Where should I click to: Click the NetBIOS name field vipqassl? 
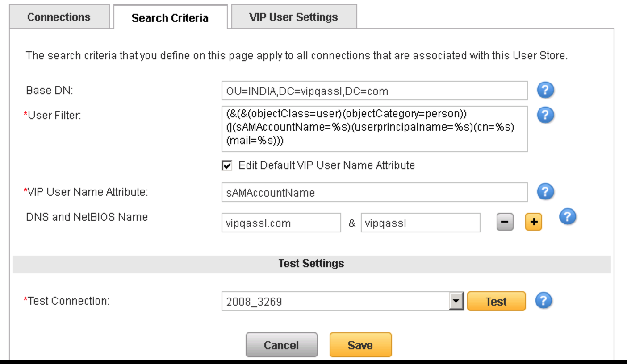(420, 223)
